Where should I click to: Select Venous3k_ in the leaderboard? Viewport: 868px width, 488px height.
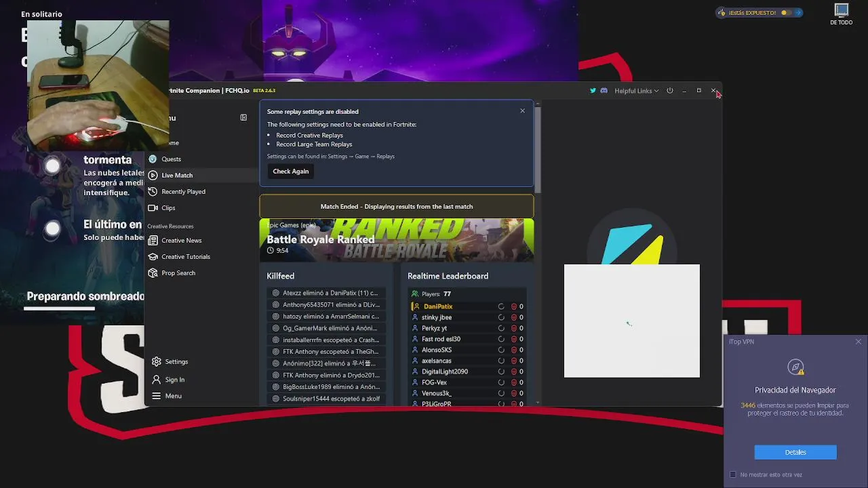(x=468, y=393)
